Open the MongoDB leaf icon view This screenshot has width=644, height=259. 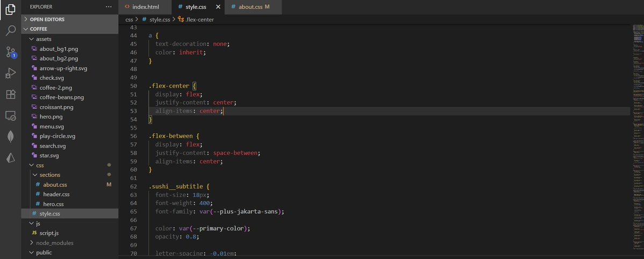point(11,137)
